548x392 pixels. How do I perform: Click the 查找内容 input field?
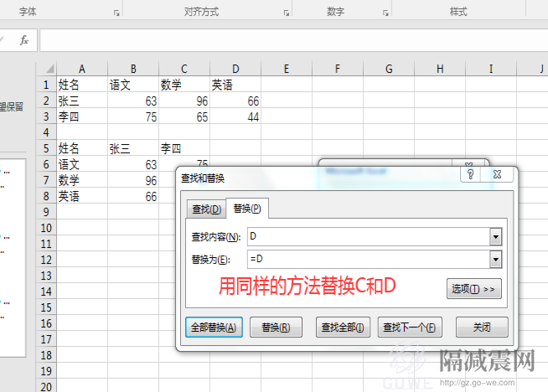369,237
